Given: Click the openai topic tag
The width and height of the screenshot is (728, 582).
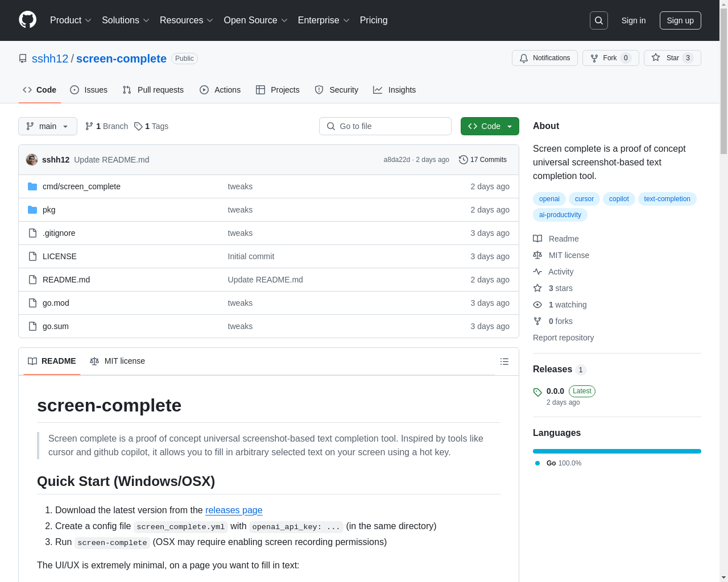Looking at the screenshot, I should click(549, 199).
